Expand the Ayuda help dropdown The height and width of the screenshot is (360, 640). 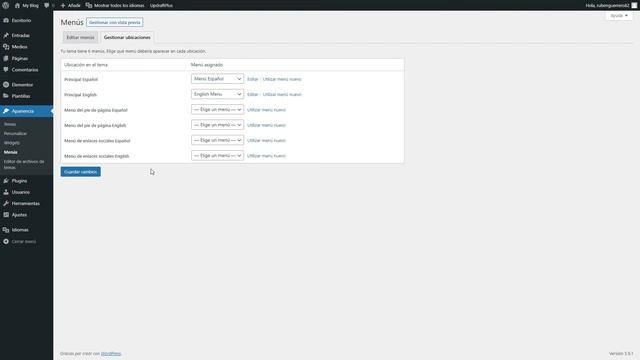point(619,16)
